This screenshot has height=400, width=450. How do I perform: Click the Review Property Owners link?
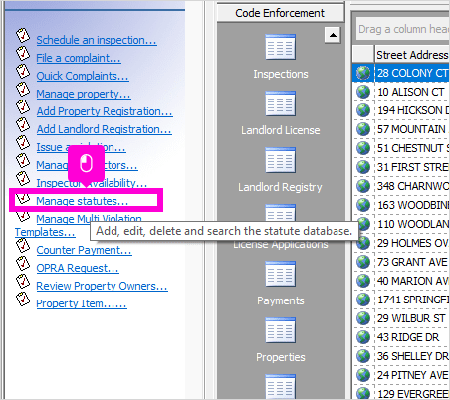(102, 286)
